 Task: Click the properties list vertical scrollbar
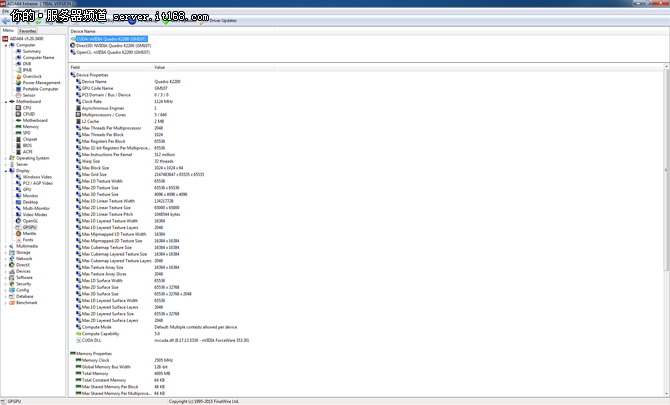click(666, 231)
